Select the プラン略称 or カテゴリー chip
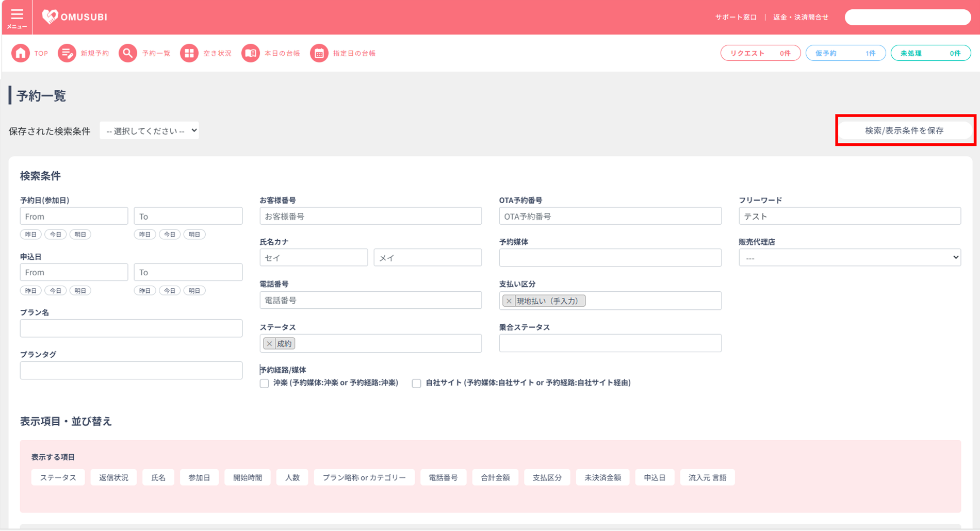Viewport: 980px width, 531px height. click(x=364, y=477)
